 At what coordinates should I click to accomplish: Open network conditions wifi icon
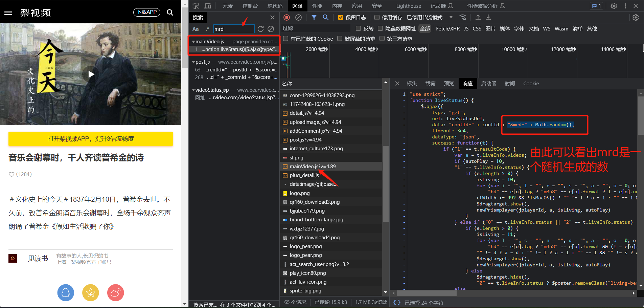(462, 17)
